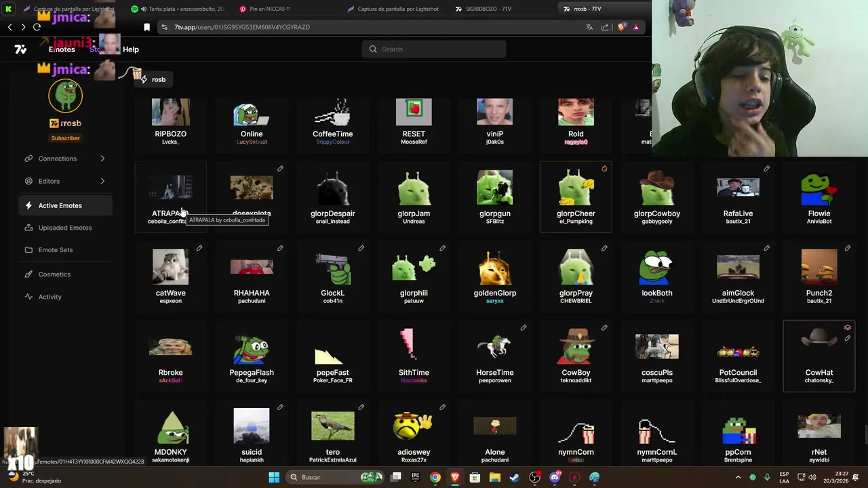Click the orange icon on the glorpCheer card
This screenshot has height=488, width=868.
point(604,169)
